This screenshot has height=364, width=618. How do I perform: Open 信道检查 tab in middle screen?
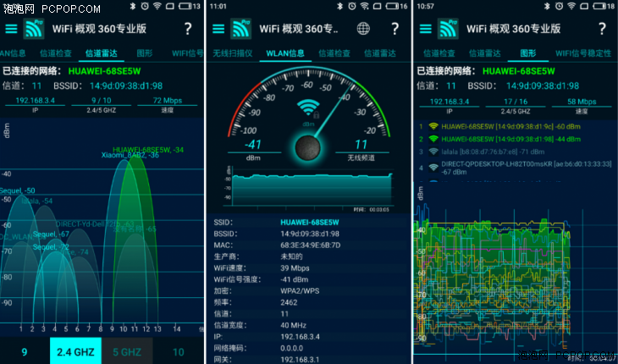334,53
